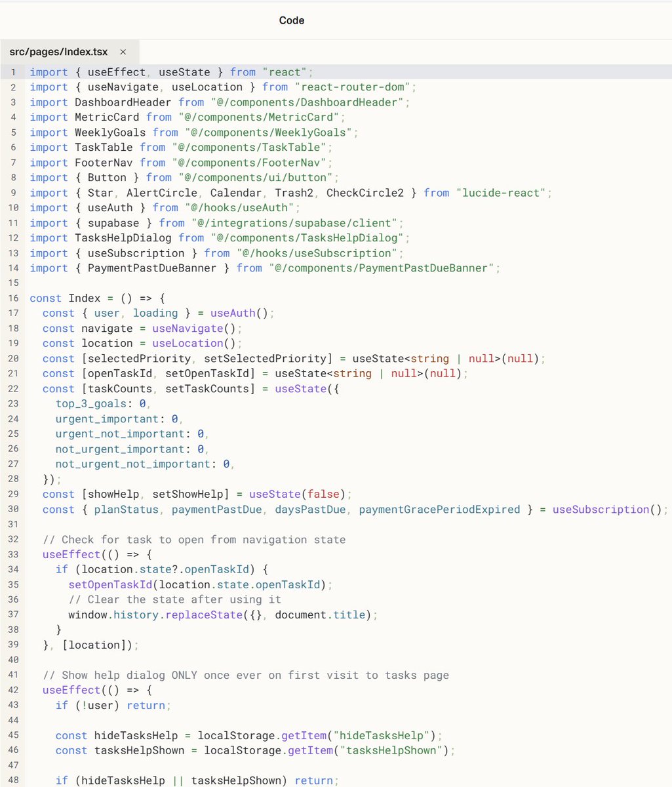
Task: Click the daysPastDue identifier
Action: coord(310,510)
